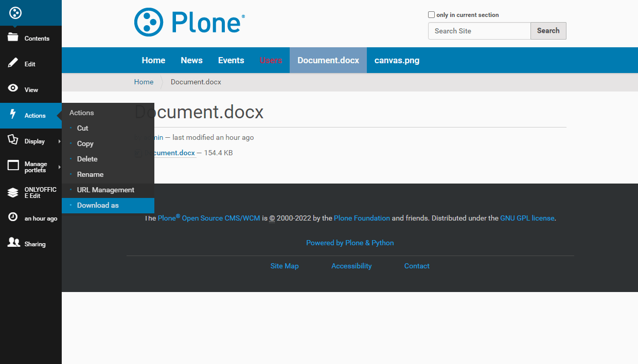
Task: Click the Sharing people icon
Action: point(13,243)
